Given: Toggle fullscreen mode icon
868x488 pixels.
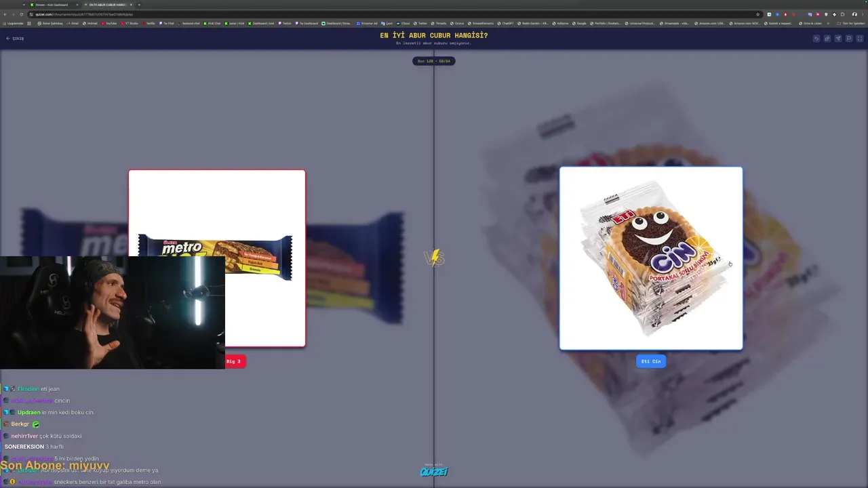Looking at the screenshot, I should (860, 39).
